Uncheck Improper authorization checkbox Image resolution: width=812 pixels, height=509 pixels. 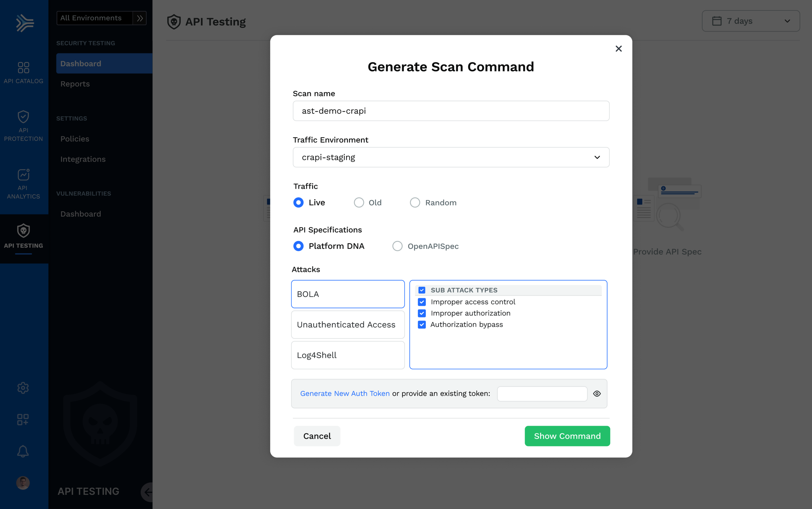pos(422,313)
